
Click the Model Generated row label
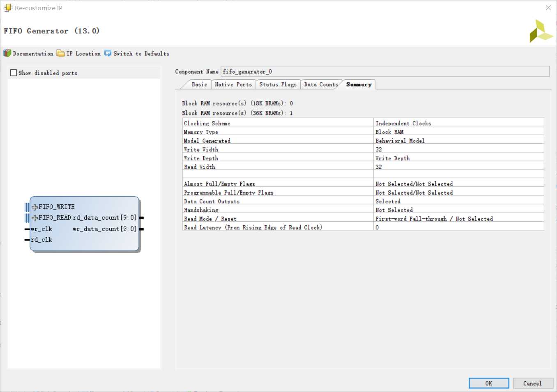pos(207,141)
